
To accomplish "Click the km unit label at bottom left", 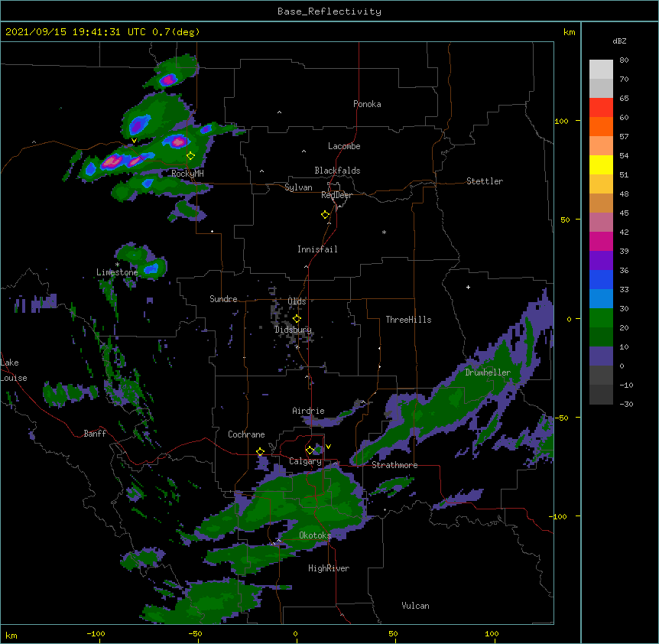I will pos(11,636).
